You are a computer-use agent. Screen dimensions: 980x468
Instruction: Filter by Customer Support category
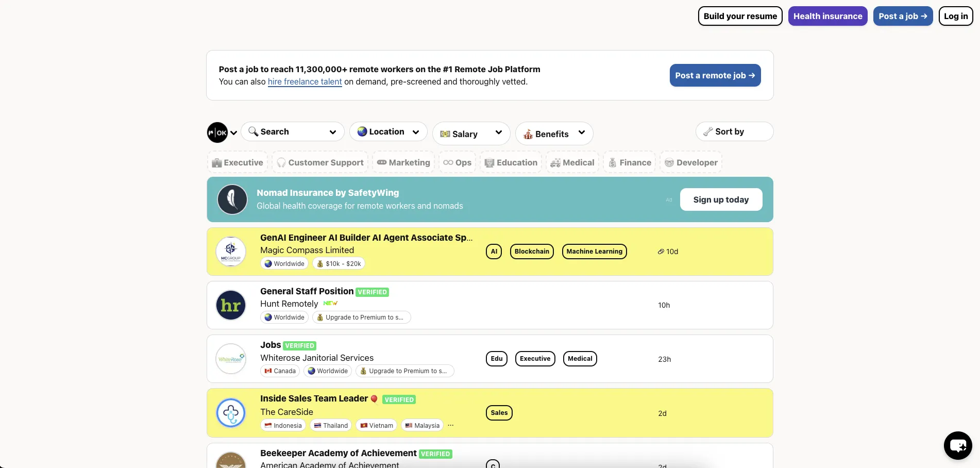[x=320, y=162]
